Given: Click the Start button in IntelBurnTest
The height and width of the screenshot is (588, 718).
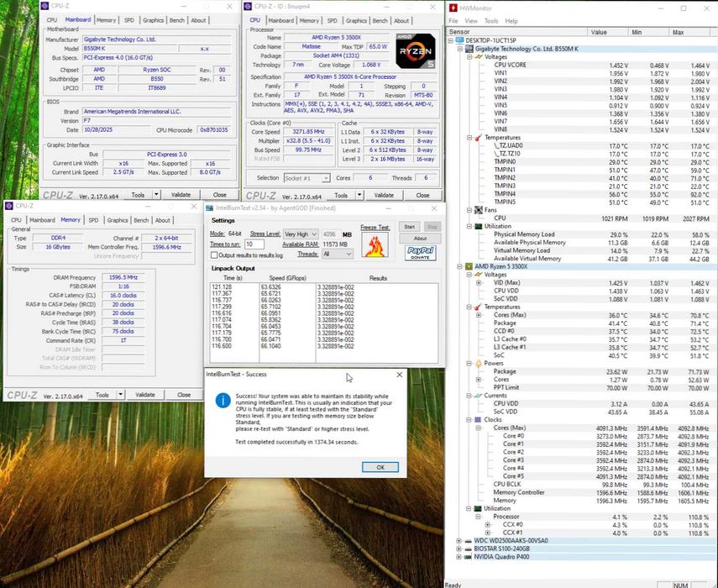Looking at the screenshot, I should pos(409,227).
